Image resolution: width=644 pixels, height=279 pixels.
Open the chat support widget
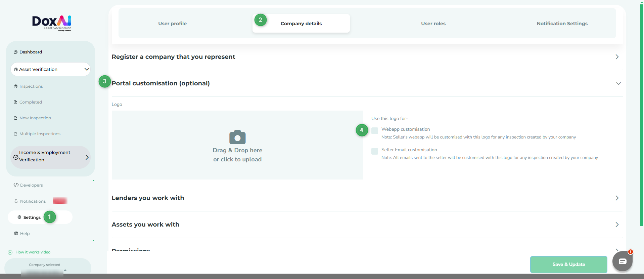pyautogui.click(x=622, y=261)
